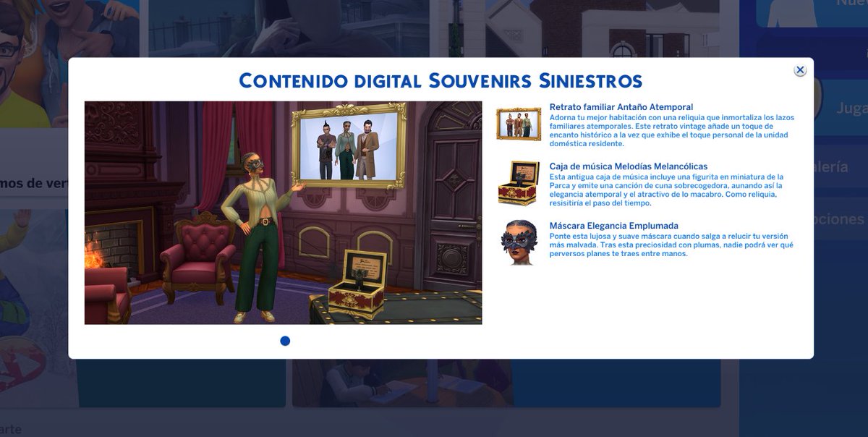Click the music box description paragraph
The width and height of the screenshot is (868, 437).
pos(667,190)
